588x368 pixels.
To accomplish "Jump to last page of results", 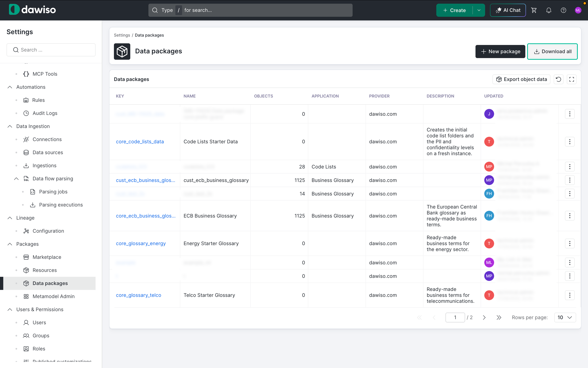I will tap(499, 317).
